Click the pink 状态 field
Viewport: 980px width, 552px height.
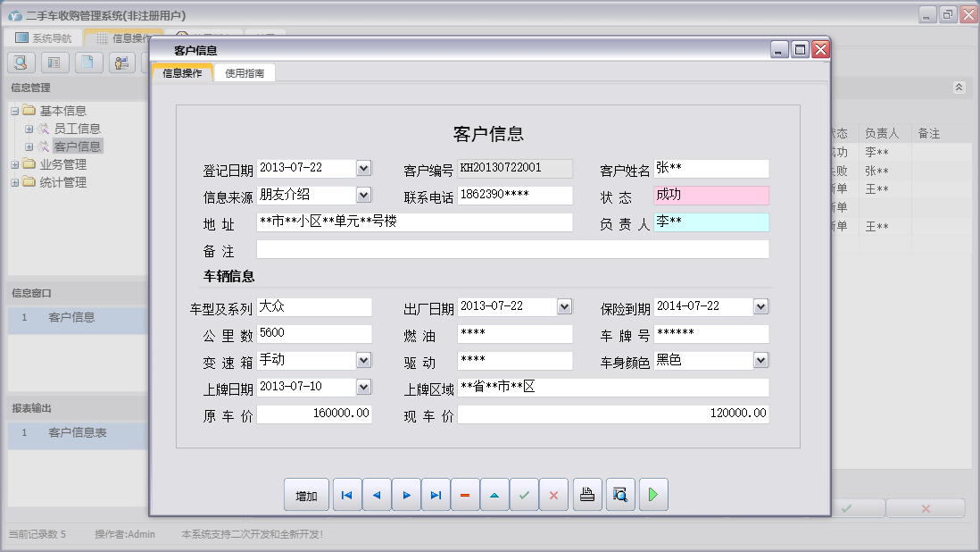710,196
